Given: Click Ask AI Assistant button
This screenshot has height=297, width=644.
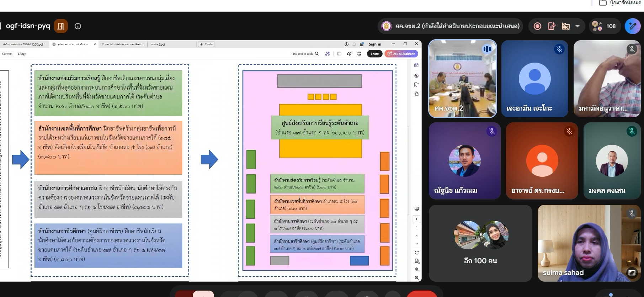Looking at the screenshot, I should 401,54.
